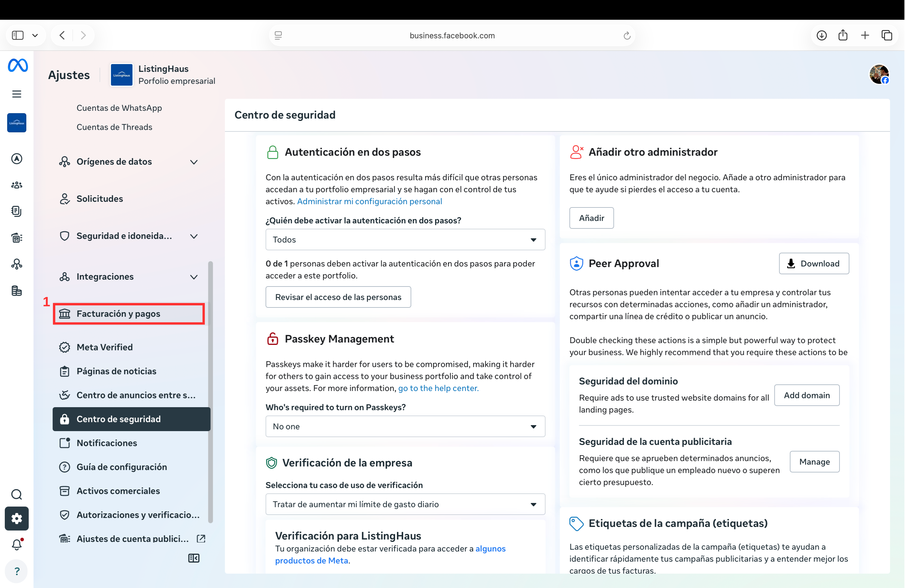Click the Meta logo icon
The width and height of the screenshot is (905, 588).
(x=17, y=65)
